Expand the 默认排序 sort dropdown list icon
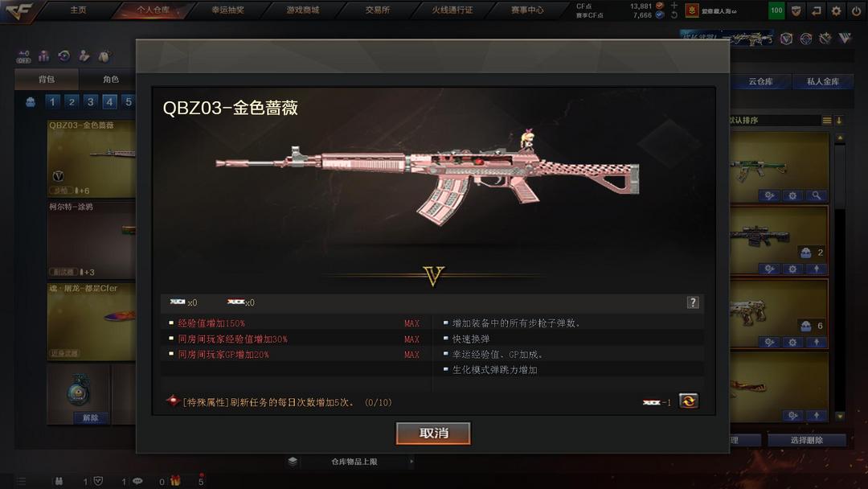This screenshot has height=489, width=868. coord(826,120)
